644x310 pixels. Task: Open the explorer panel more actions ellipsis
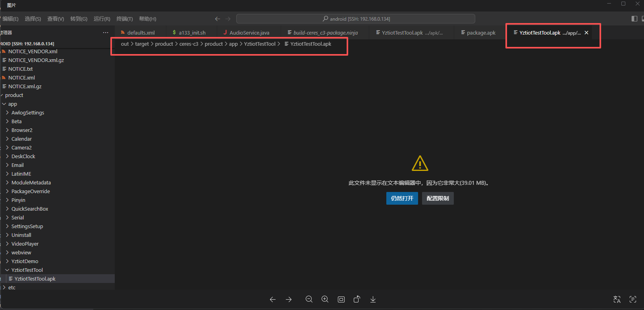tap(105, 33)
